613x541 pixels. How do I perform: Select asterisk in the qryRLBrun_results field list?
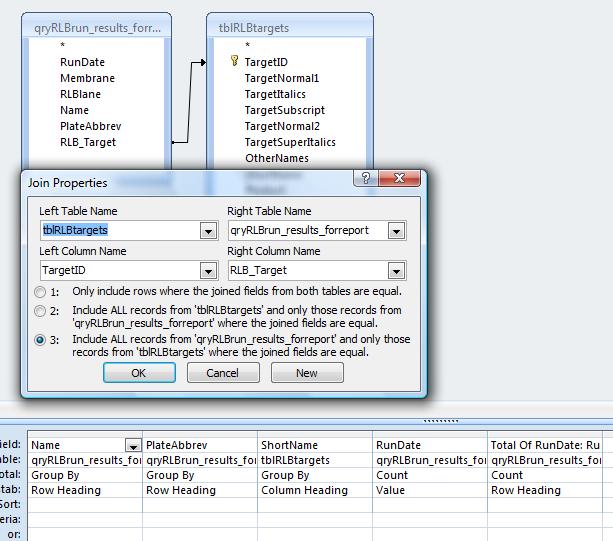(63, 45)
